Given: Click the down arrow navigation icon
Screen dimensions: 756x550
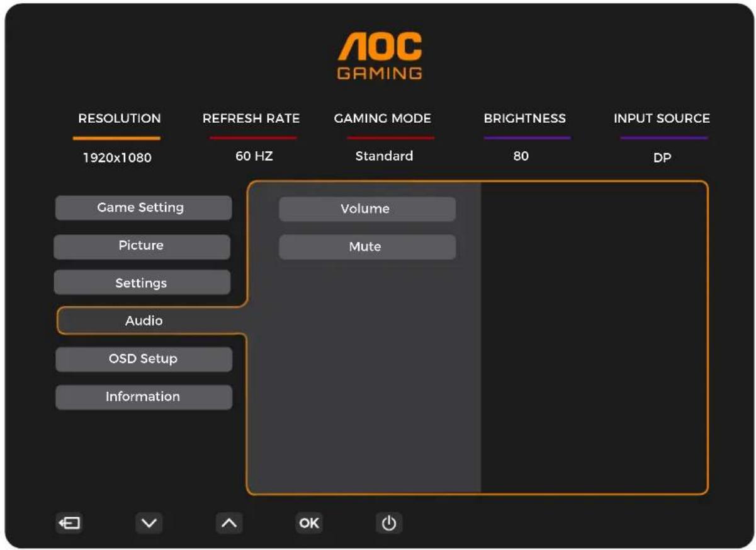Looking at the screenshot, I should 149,523.
